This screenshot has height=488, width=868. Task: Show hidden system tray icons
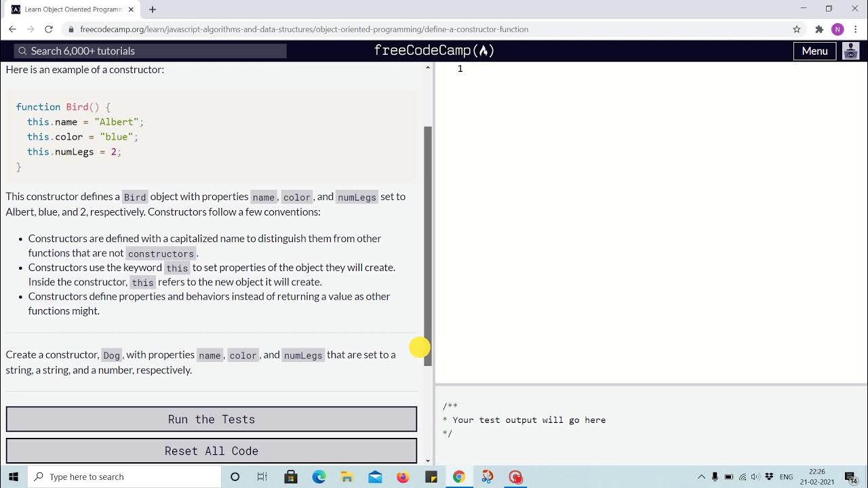[701, 476]
